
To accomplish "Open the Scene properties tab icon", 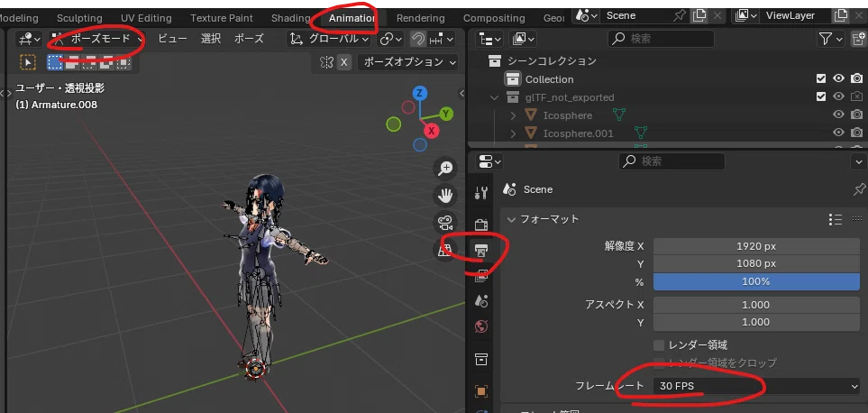I will pyautogui.click(x=481, y=301).
